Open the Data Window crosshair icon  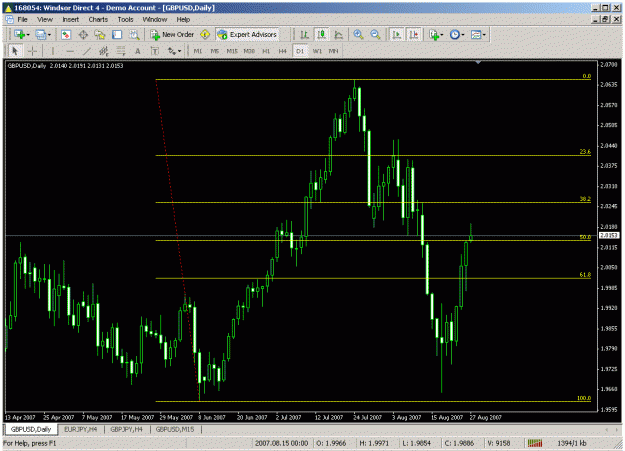(x=83, y=35)
